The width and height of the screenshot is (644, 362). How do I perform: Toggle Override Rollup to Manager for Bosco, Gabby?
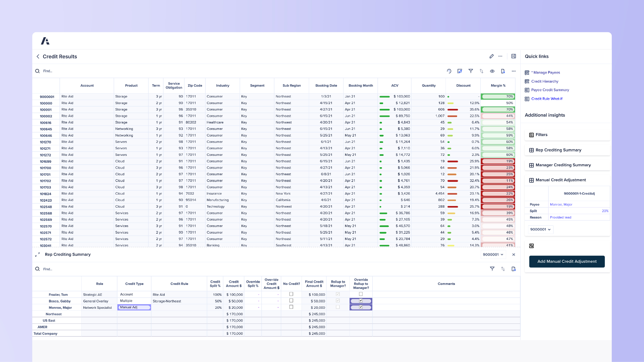click(x=361, y=301)
